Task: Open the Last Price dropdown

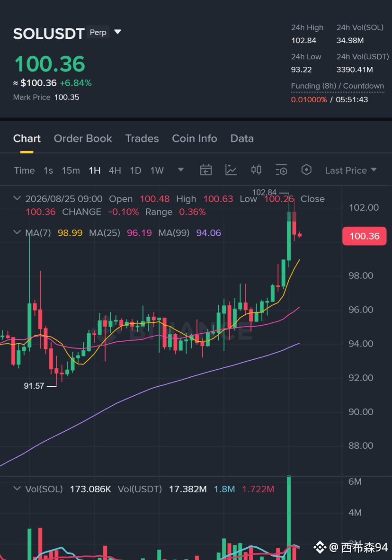Action: 351,170
